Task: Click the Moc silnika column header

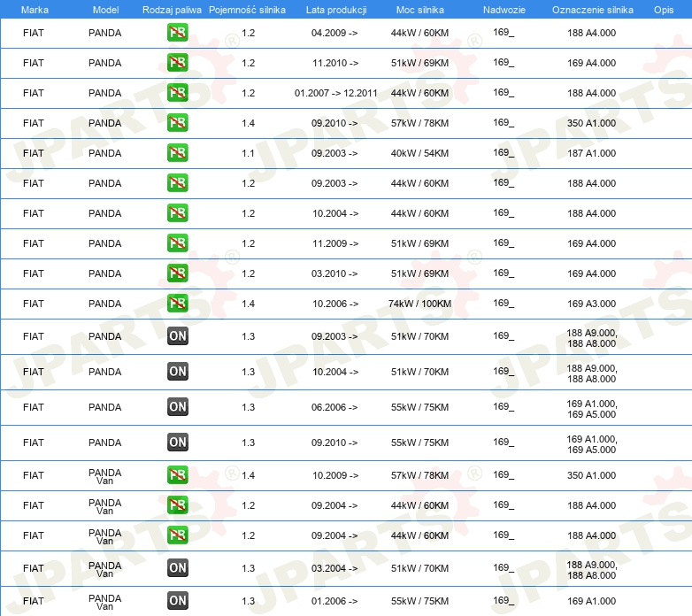Action: (x=420, y=10)
